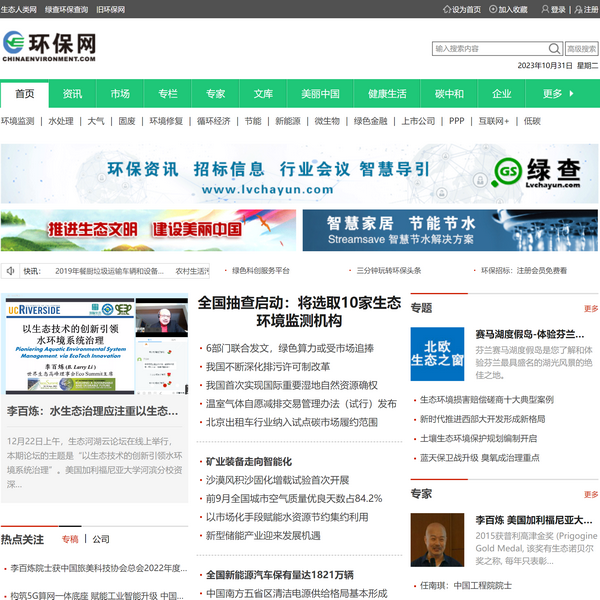
Task: Click the 设为首页 home icon
Action: (447, 9)
